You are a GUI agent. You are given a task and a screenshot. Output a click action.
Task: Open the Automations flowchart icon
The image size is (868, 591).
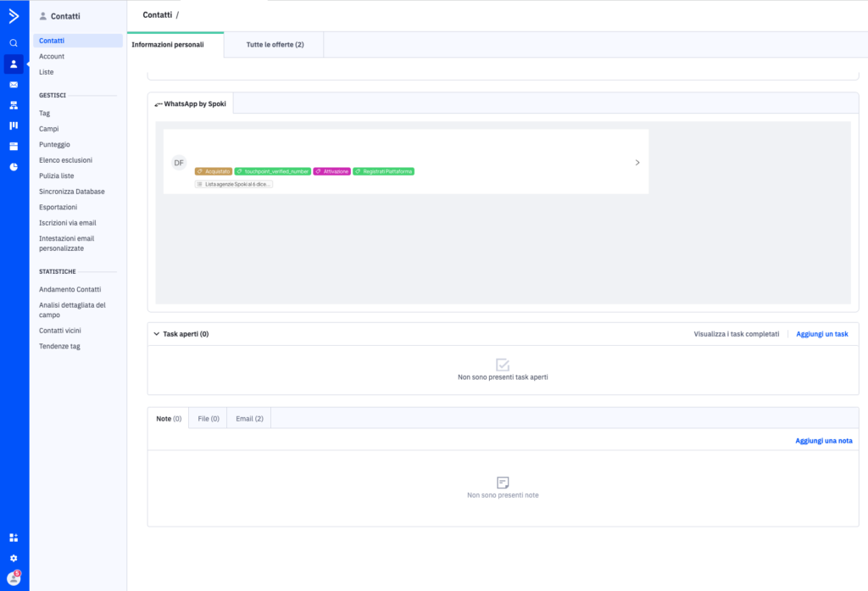[x=14, y=105]
